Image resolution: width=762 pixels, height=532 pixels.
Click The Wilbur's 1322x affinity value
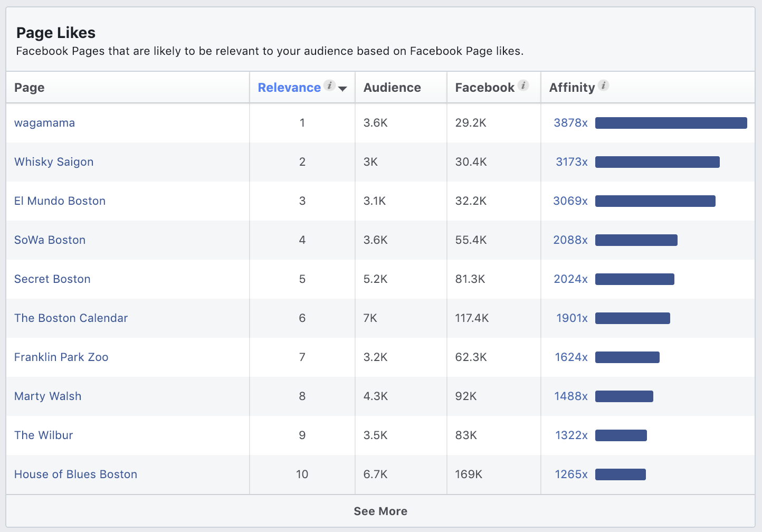[x=571, y=435]
